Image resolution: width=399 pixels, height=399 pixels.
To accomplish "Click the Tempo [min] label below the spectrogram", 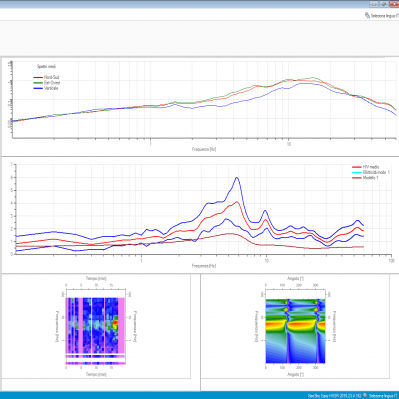I will tap(96, 374).
